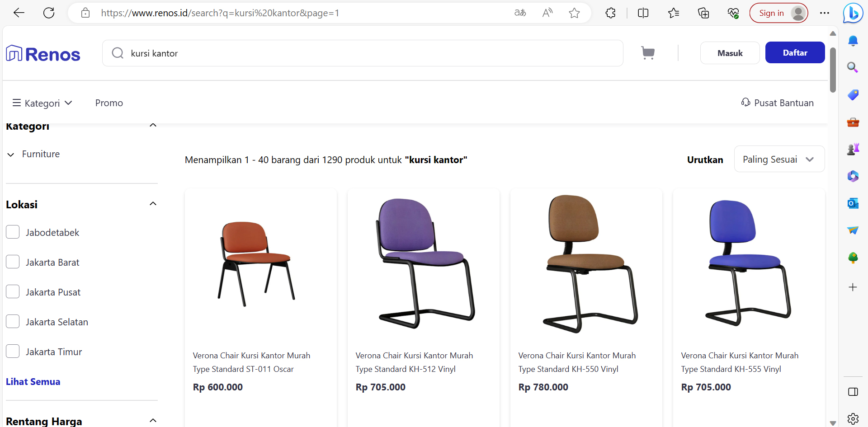Go to the Promo menu item
868x427 pixels.
(x=109, y=103)
